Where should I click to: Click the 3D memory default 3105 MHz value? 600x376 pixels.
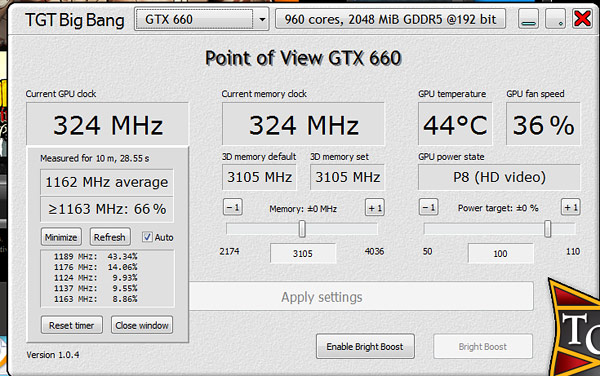(x=259, y=177)
